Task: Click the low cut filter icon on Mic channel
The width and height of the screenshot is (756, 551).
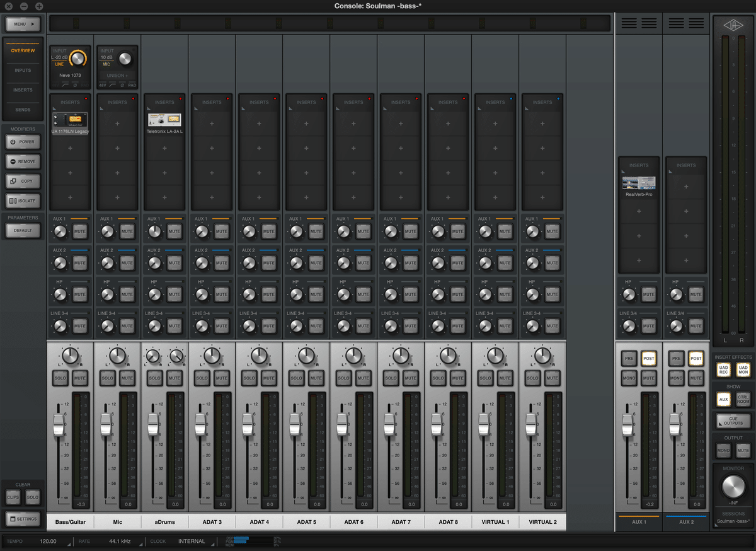Action: 112,85
